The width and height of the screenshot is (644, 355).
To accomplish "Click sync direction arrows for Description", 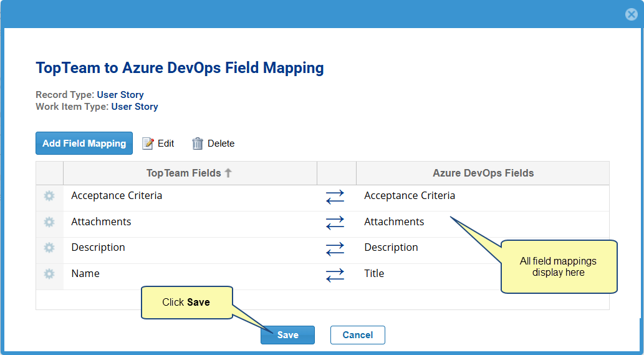I will (335, 249).
